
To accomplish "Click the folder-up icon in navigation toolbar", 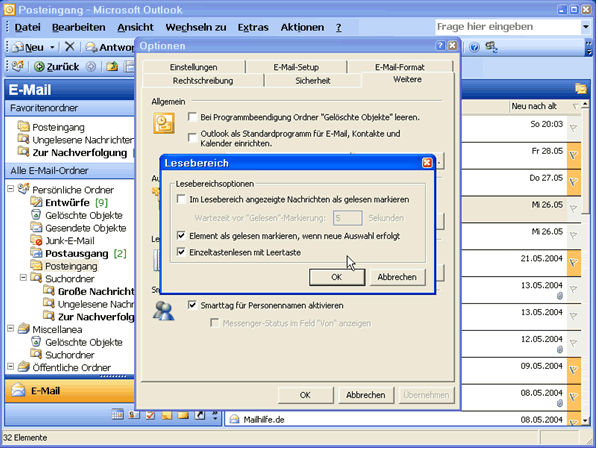I will click(x=112, y=67).
